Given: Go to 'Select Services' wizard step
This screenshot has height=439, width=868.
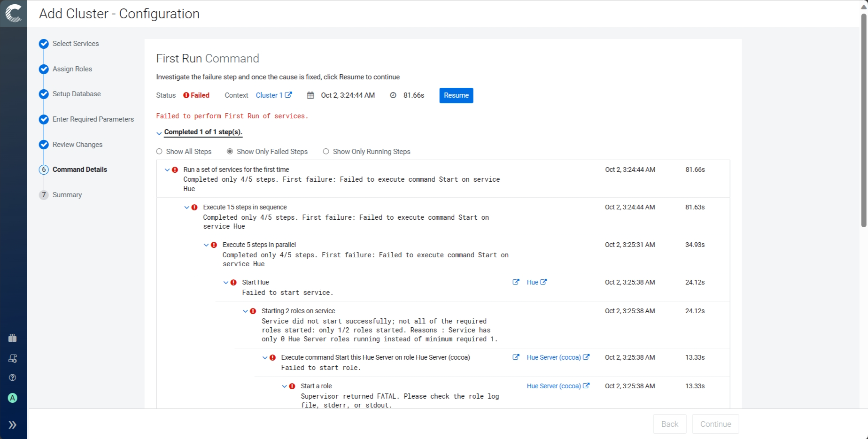Looking at the screenshot, I should click(x=76, y=44).
